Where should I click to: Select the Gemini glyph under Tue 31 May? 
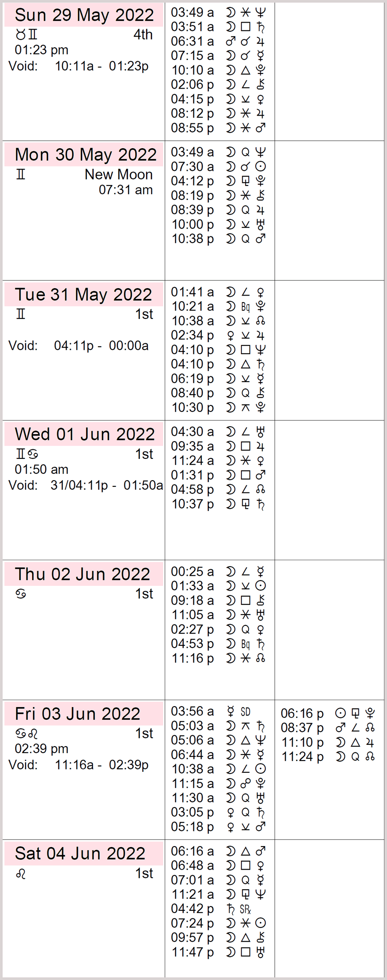[21, 314]
